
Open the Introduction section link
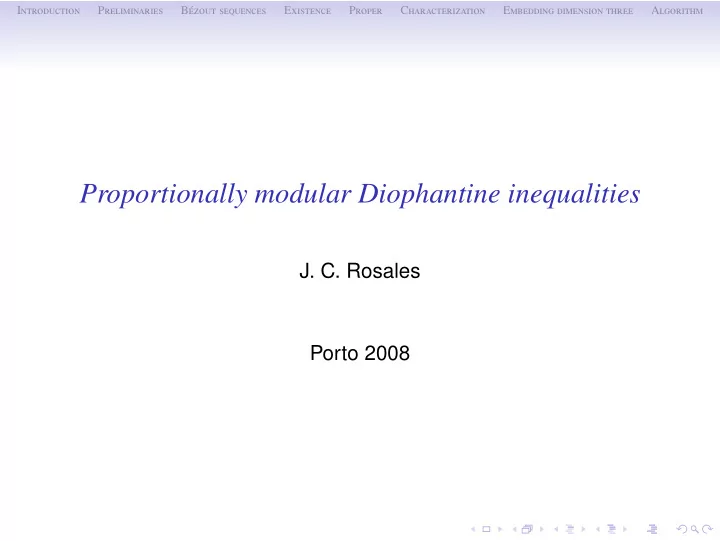coord(48,11)
